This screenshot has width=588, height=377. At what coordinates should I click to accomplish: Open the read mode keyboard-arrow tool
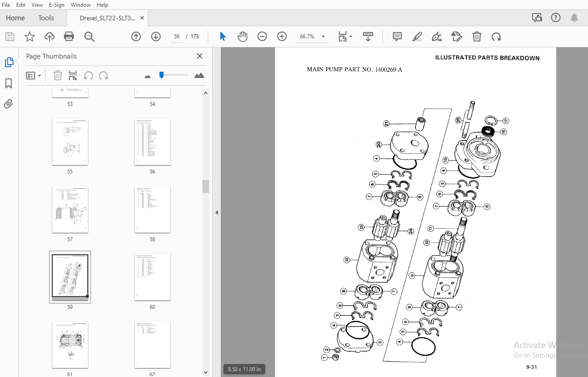pyautogui.click(x=368, y=37)
